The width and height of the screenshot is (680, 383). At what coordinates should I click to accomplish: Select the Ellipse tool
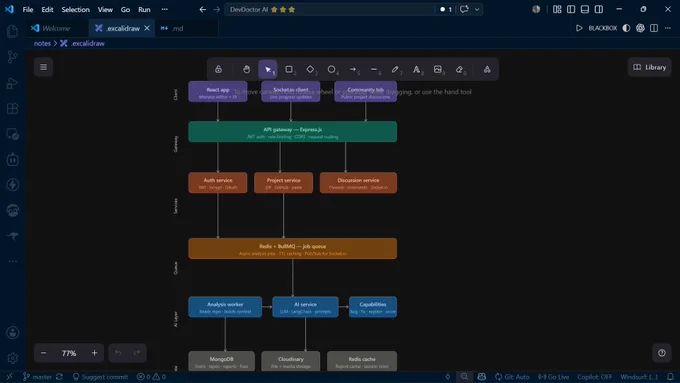[x=331, y=69]
